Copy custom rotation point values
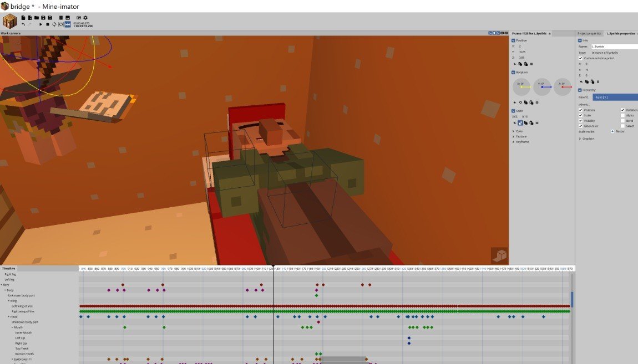The width and height of the screenshot is (638, 364). click(586, 81)
